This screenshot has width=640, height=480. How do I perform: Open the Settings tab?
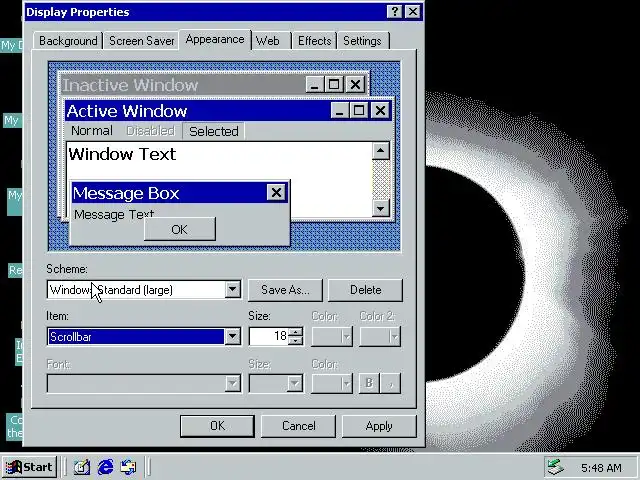tap(362, 41)
